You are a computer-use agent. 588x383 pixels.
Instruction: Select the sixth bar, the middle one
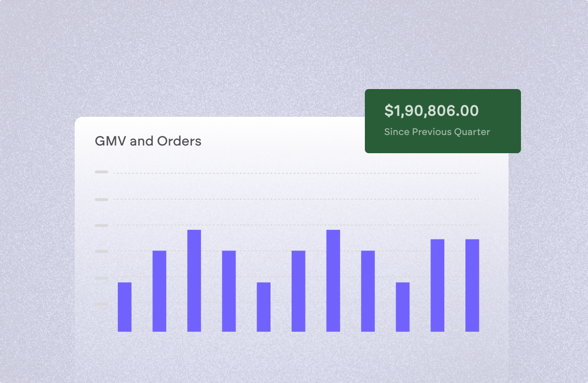pyautogui.click(x=298, y=291)
